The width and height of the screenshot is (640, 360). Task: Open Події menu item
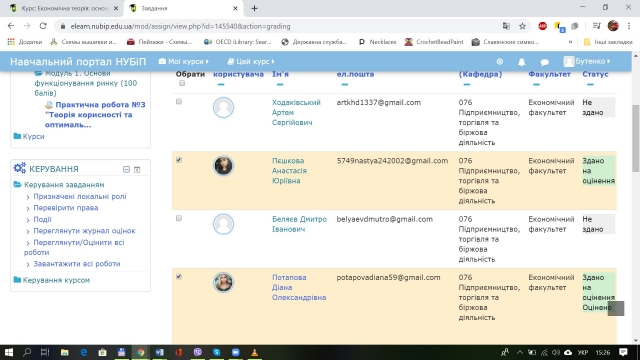coord(42,220)
